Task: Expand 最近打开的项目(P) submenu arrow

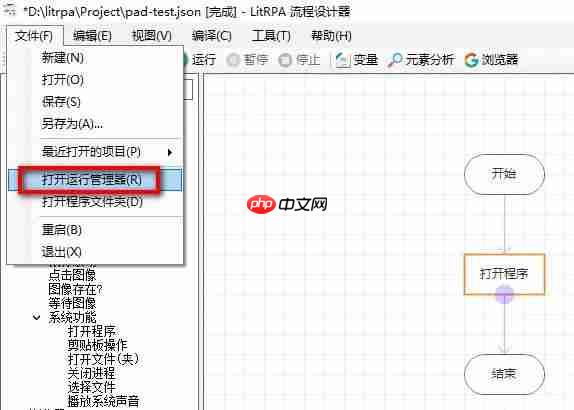Action: [x=169, y=152]
